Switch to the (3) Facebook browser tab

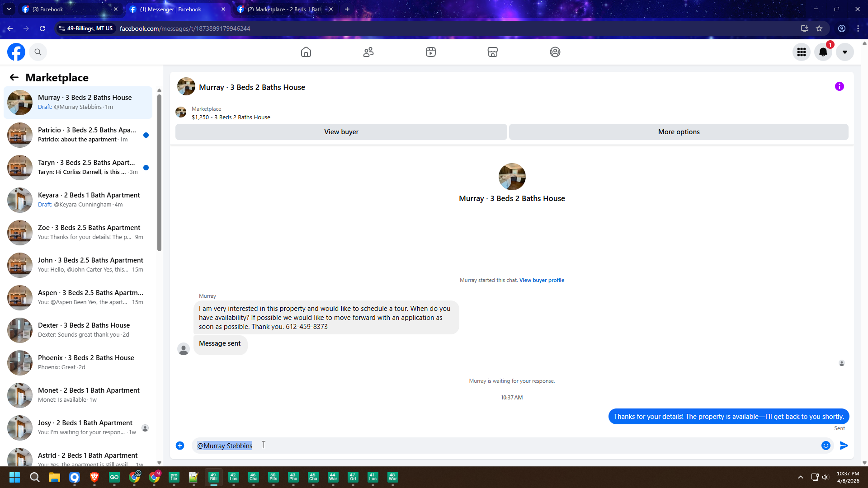click(x=68, y=9)
